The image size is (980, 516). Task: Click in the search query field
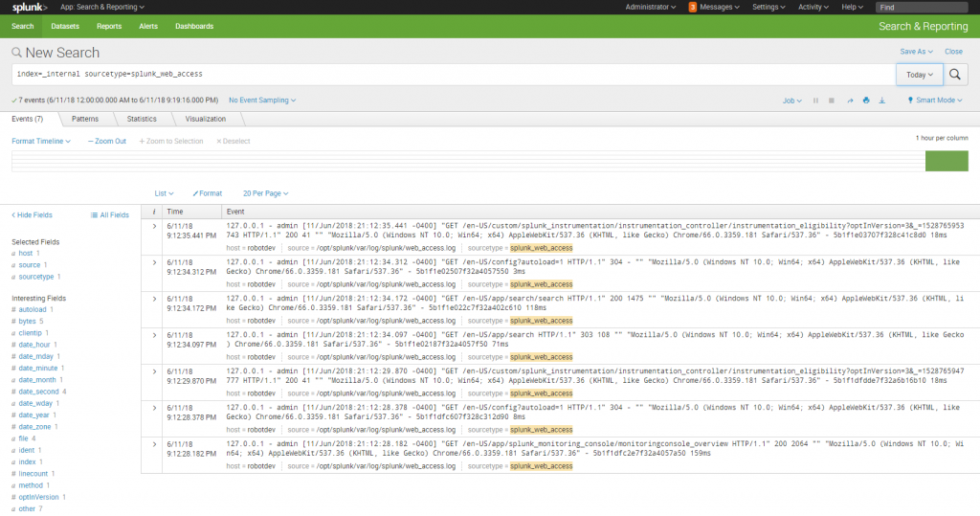point(453,75)
